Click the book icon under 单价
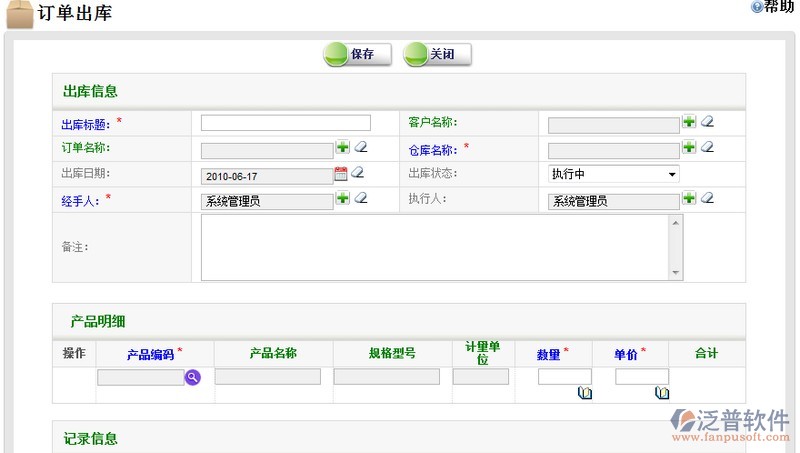Image resolution: width=800 pixels, height=453 pixels. point(662,393)
